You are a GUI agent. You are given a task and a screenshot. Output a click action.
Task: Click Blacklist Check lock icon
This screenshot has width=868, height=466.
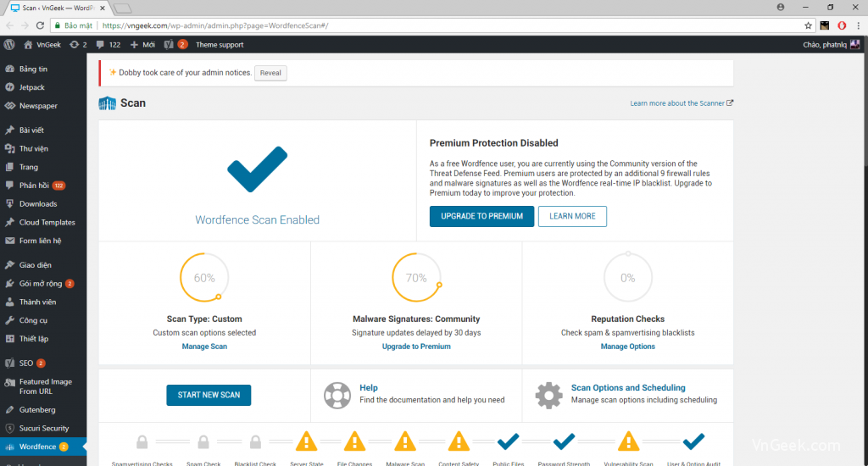pos(255,442)
